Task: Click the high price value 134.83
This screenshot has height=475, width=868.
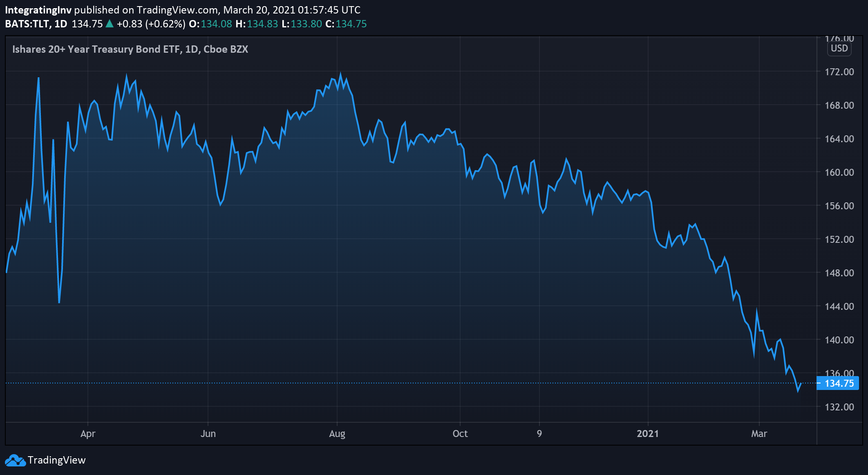Action: (x=262, y=24)
